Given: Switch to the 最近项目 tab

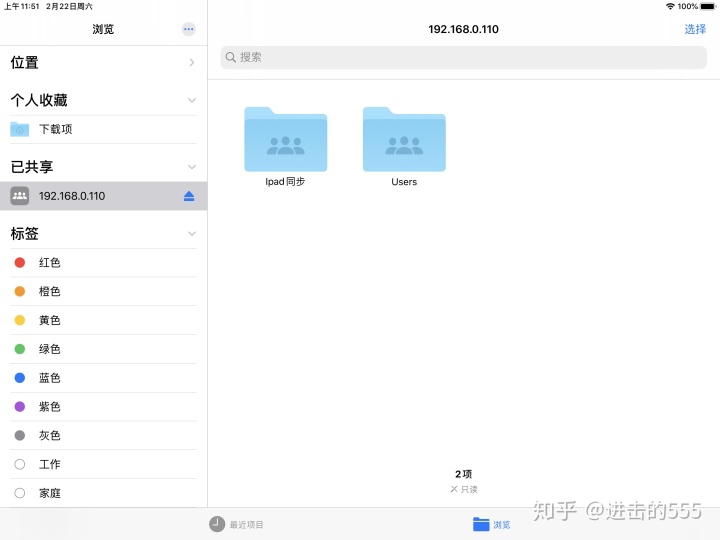Looking at the screenshot, I should (236, 524).
